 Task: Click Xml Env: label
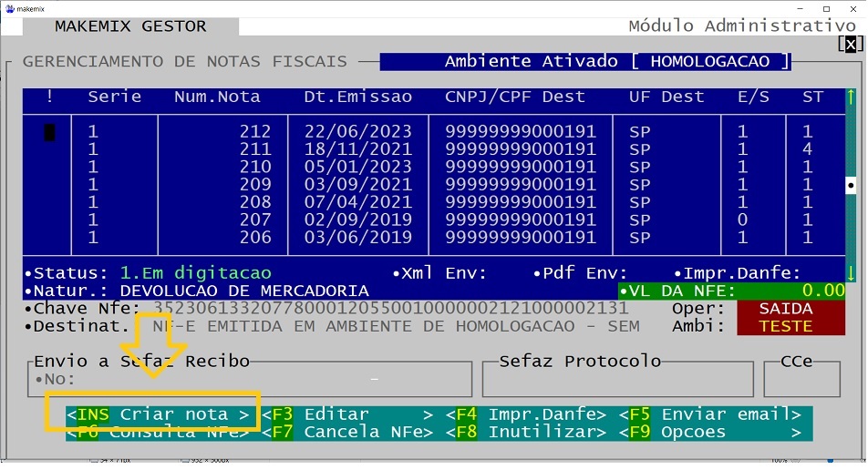pos(439,273)
